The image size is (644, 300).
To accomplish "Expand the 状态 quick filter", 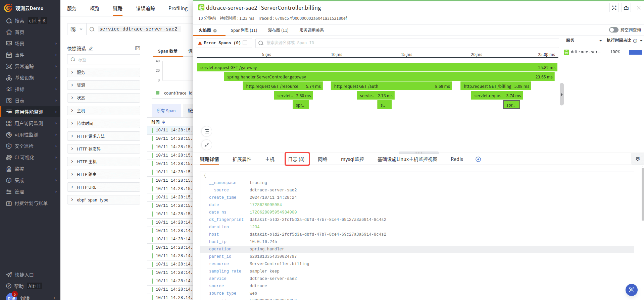I will 104,98.
